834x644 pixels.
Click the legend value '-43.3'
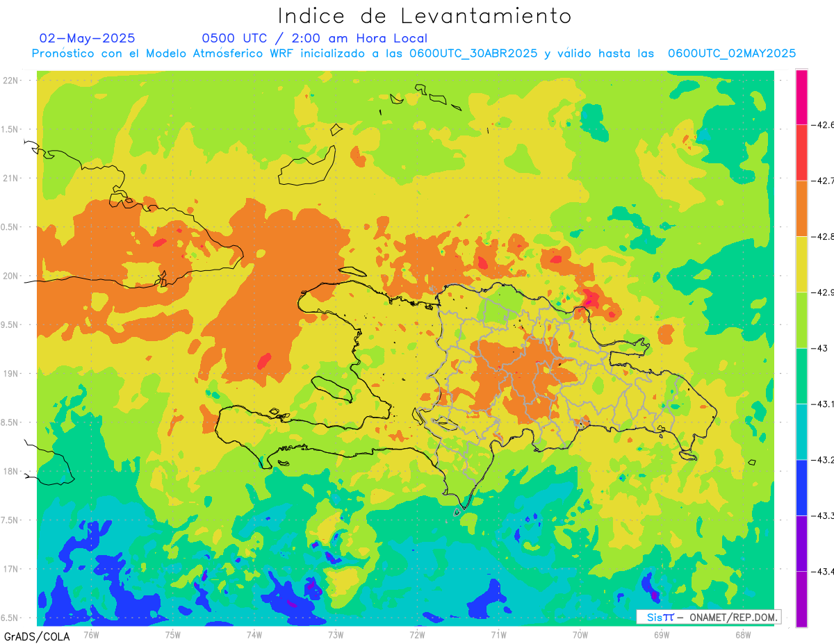(x=824, y=515)
